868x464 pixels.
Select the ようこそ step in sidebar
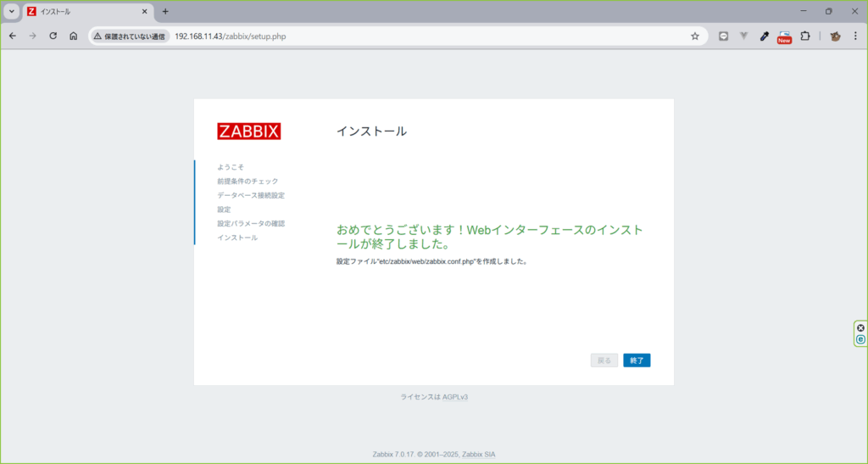(x=231, y=167)
